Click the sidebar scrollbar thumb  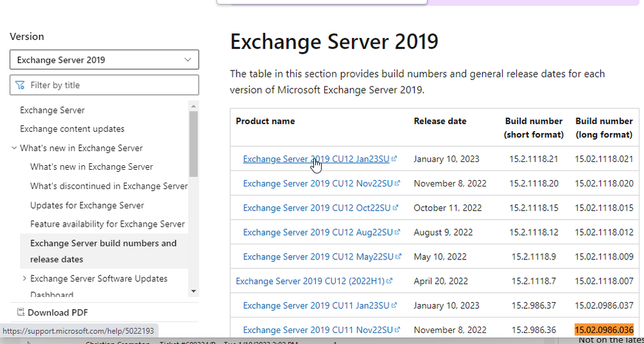coord(193,144)
